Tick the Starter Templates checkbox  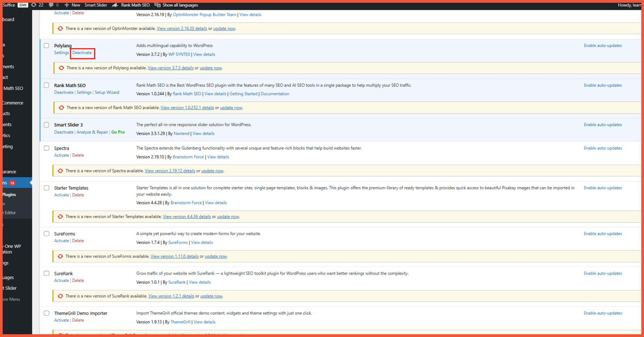click(46, 188)
